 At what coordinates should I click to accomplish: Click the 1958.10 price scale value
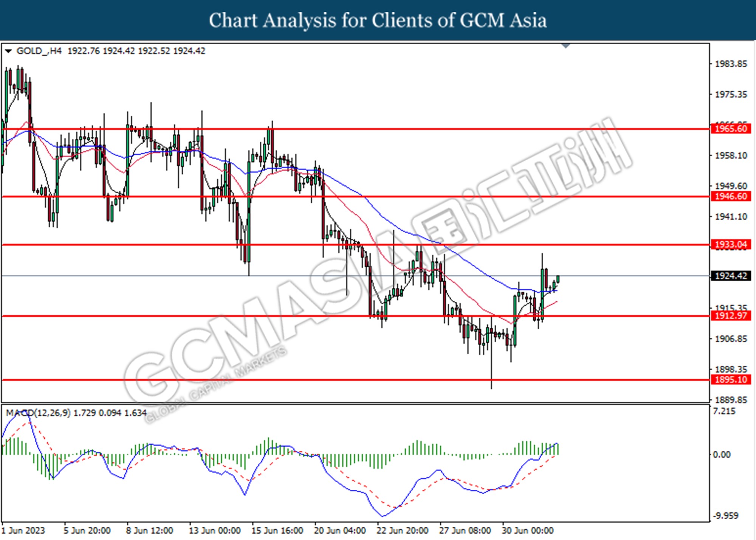coord(731,155)
